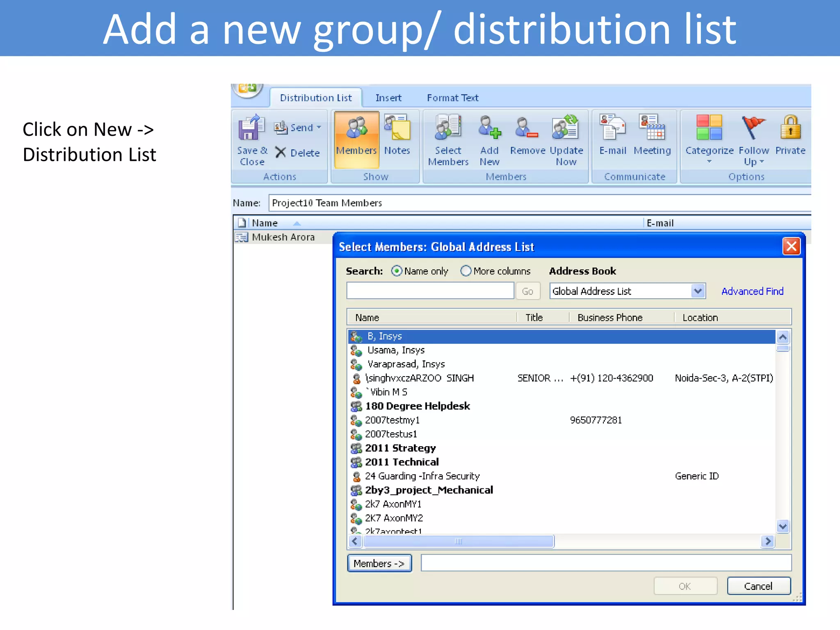Screen dimensions: 840x630
Task: Select the 2K7 AxonMY2 entry
Action: pyautogui.click(x=562, y=518)
